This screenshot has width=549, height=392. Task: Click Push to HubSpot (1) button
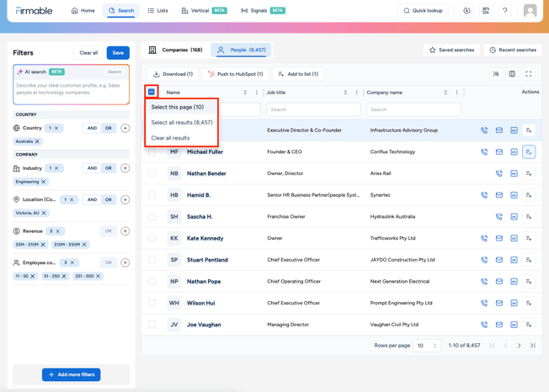pos(235,74)
